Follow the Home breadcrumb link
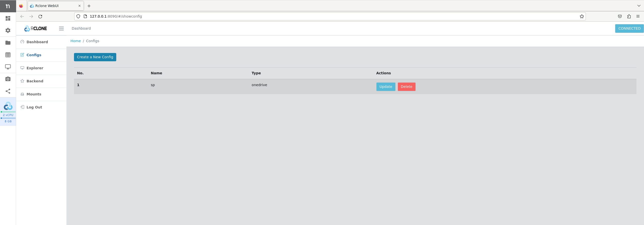Viewport: 644px width, 225px height. 75,41
